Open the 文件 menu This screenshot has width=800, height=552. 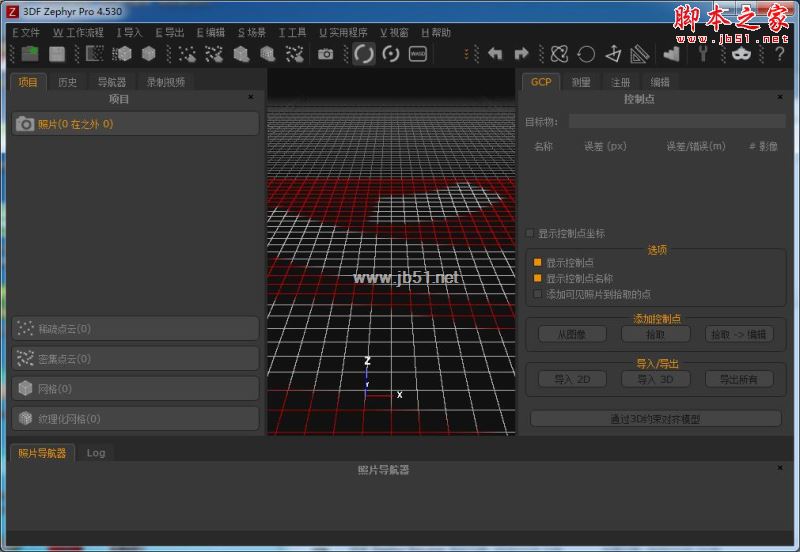tap(26, 33)
